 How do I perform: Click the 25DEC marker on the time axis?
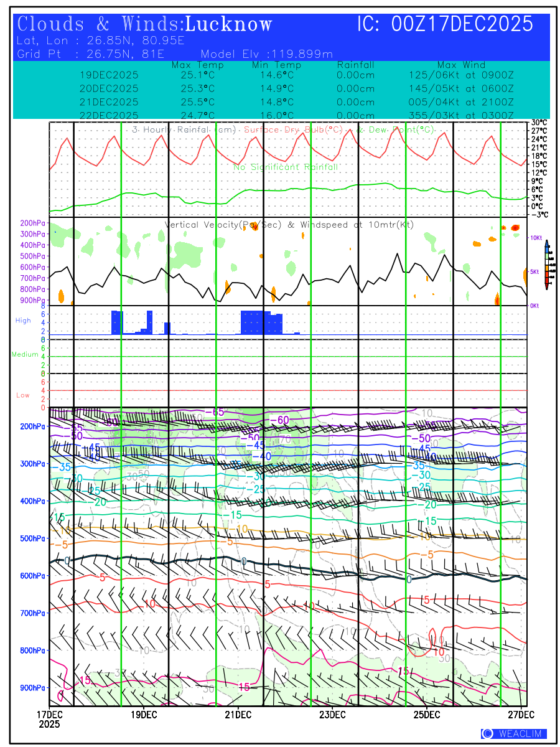point(427,713)
